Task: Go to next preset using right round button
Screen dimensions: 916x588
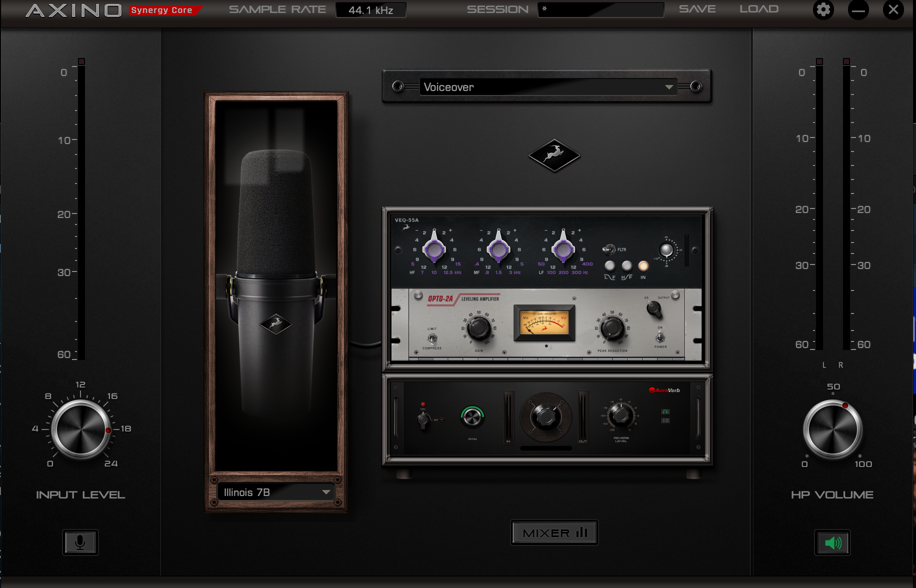Action: 696,86
